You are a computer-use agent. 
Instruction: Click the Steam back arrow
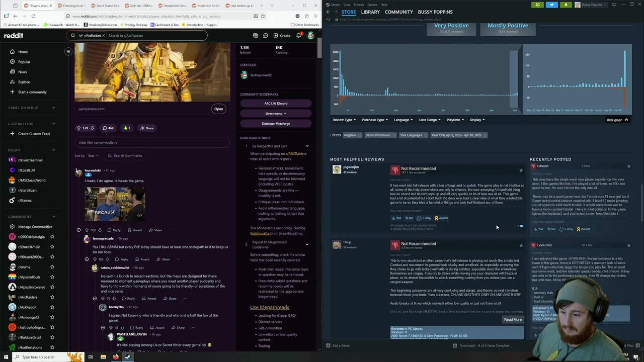point(328,12)
